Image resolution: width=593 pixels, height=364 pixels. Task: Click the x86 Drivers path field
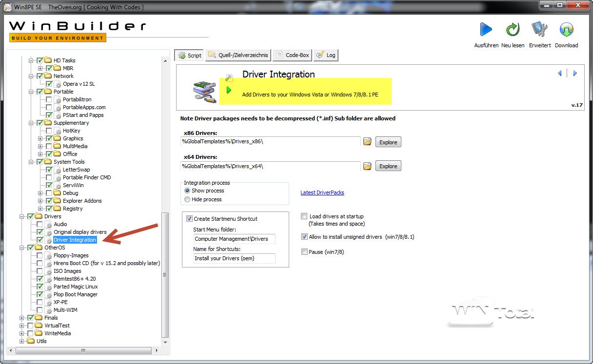point(271,141)
